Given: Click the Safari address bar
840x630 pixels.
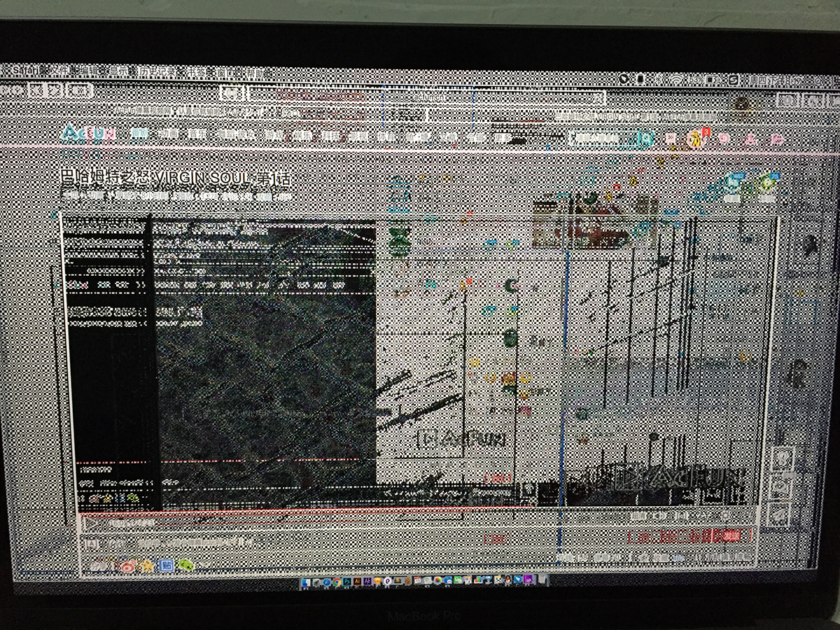Looking at the screenshot, I should 420,93.
